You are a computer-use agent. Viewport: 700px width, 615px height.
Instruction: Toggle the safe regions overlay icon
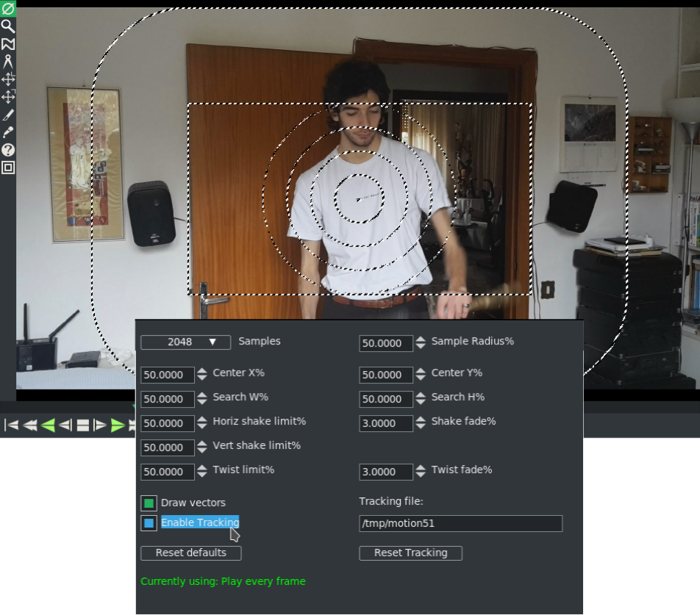(x=8, y=168)
